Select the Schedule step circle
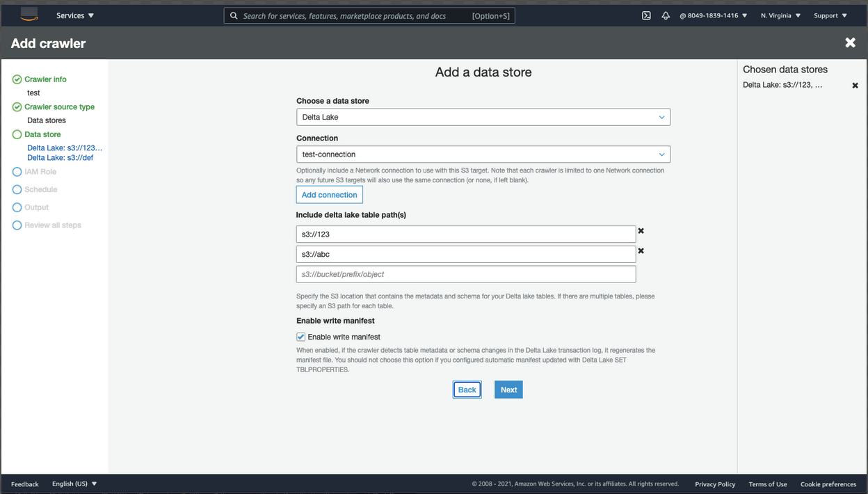Image resolution: width=868 pixels, height=494 pixels. (x=17, y=190)
